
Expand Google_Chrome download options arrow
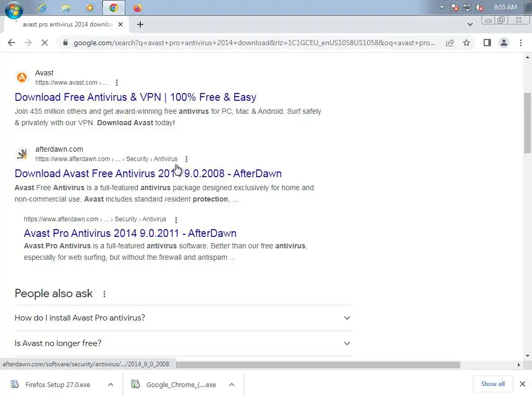coord(232,384)
